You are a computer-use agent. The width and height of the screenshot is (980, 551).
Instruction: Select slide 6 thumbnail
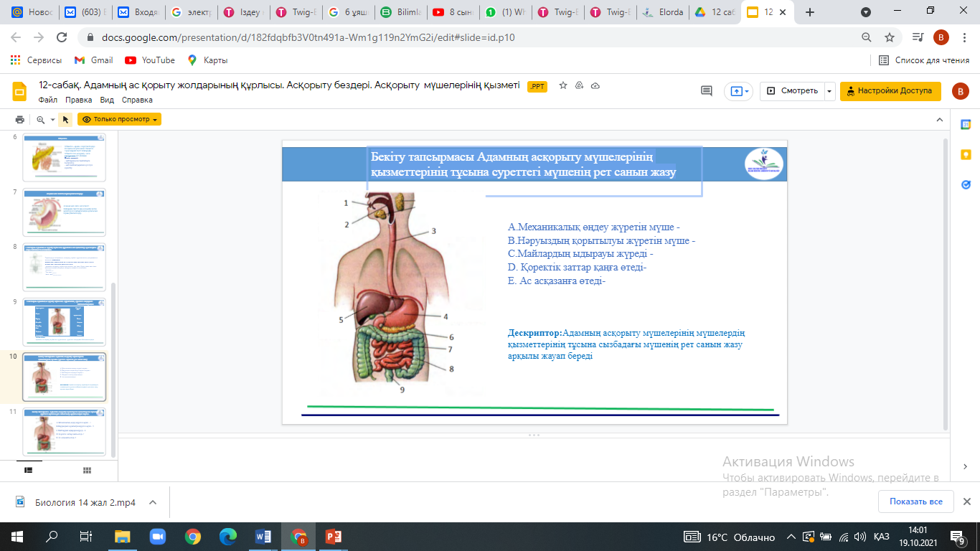65,157
